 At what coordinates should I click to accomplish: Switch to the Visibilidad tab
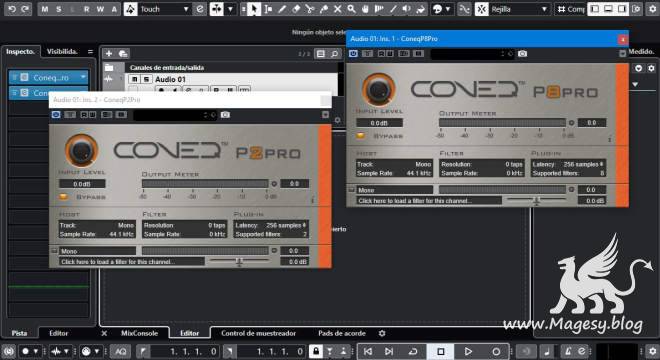coord(62,51)
